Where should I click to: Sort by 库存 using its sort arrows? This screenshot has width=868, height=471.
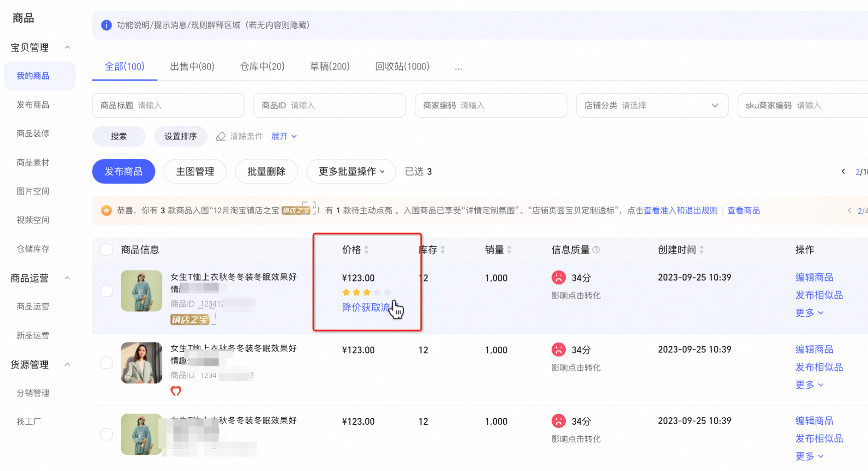point(443,250)
